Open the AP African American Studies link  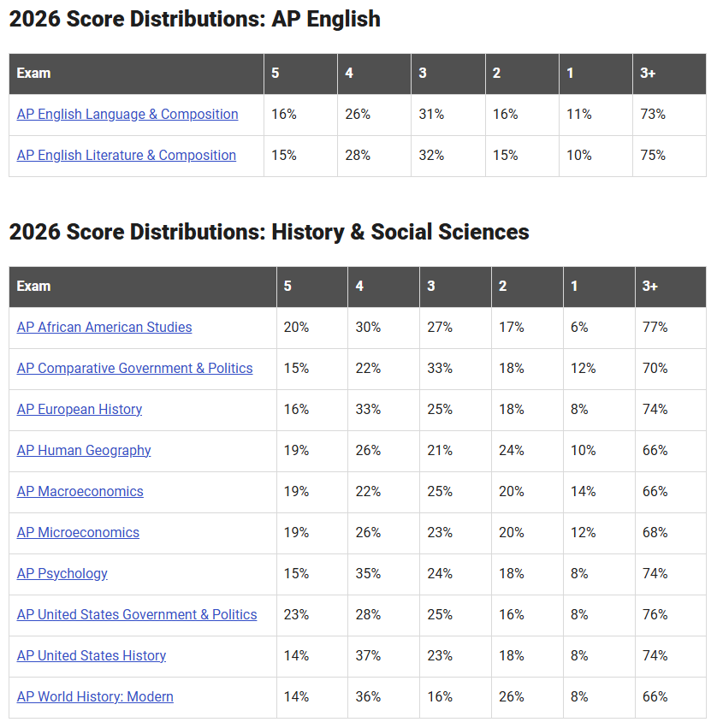coord(104,328)
